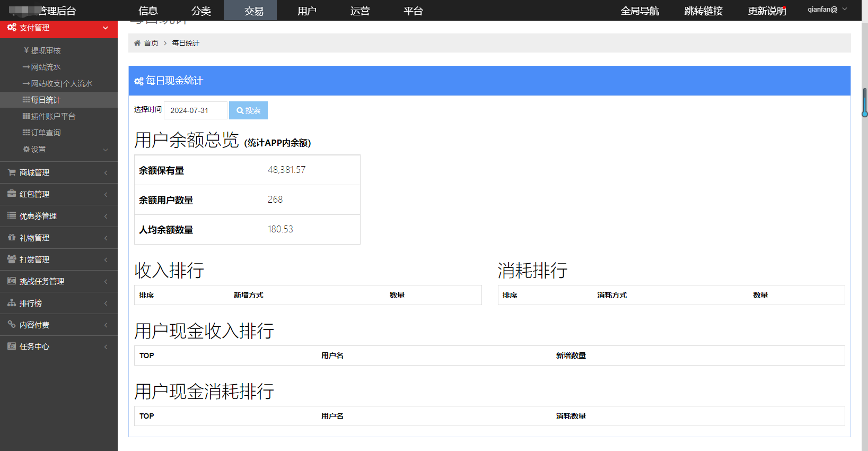
Task: Open the 用户 top menu
Action: pos(307,11)
